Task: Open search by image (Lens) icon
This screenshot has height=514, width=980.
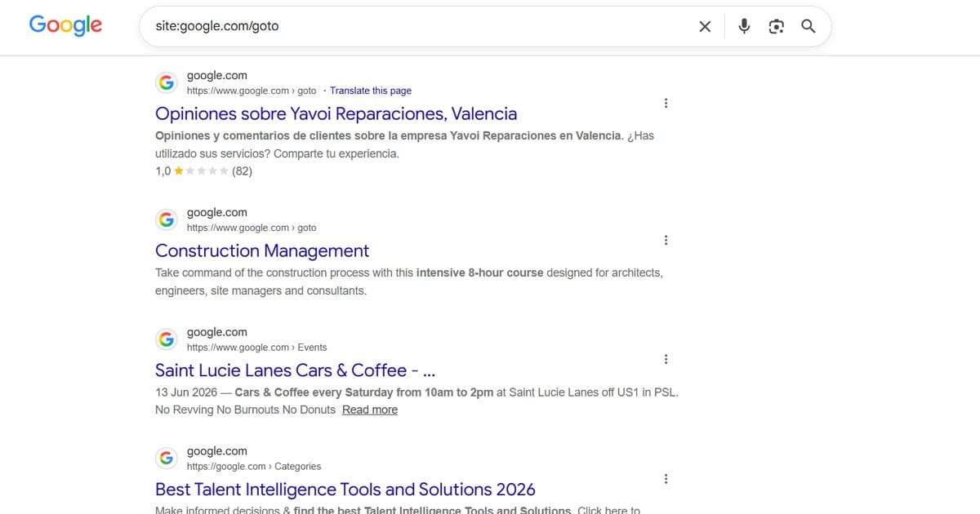Action: point(776,26)
